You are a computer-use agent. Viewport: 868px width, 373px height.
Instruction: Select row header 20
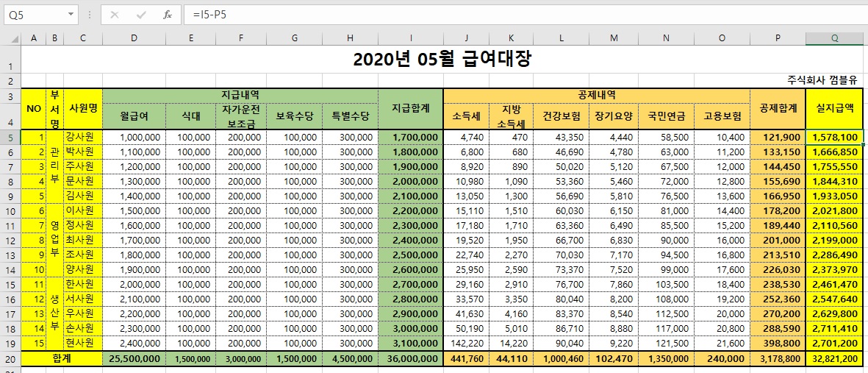point(10,358)
